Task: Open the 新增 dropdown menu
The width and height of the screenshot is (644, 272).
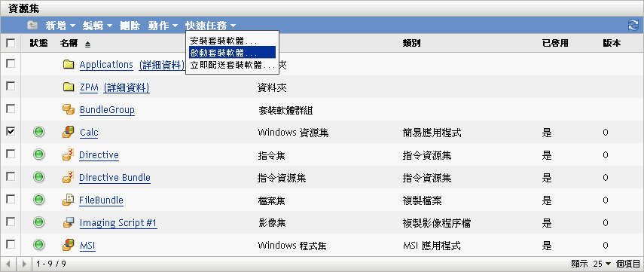Action: click(x=60, y=26)
